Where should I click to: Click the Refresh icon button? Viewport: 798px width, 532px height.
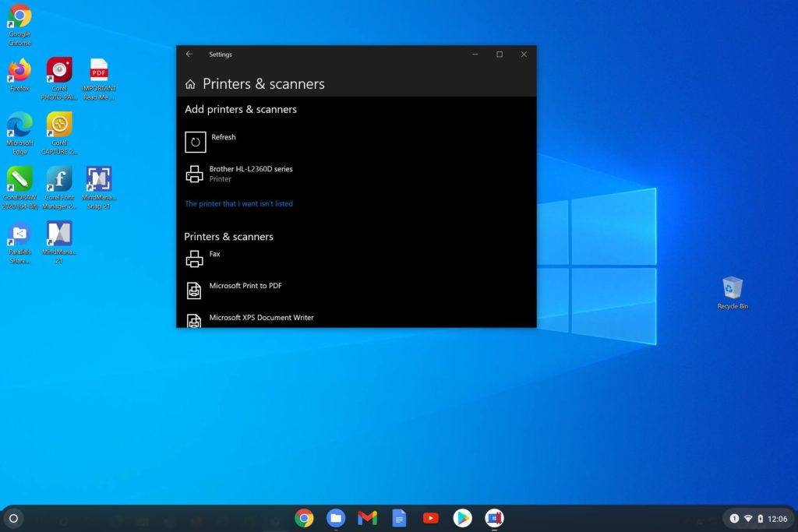pyautogui.click(x=196, y=142)
